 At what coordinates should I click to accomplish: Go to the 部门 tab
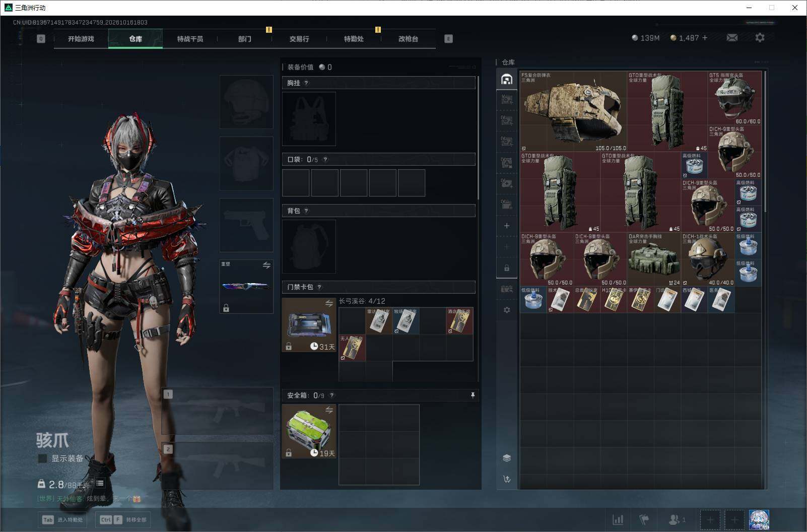tap(245, 39)
